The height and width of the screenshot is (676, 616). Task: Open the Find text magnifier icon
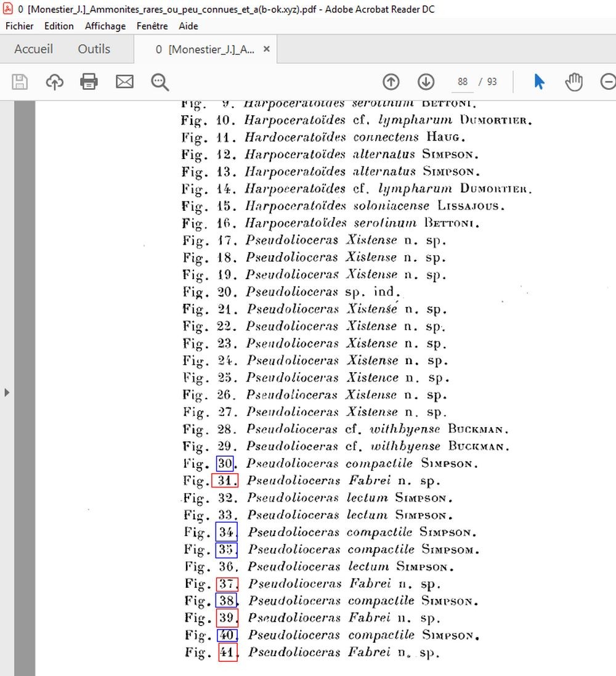click(x=160, y=82)
